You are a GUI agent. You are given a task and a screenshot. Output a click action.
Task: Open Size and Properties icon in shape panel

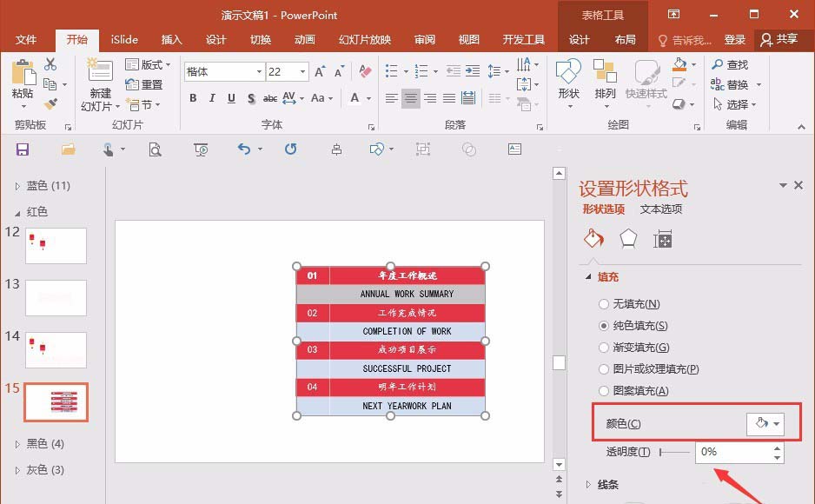coord(661,238)
